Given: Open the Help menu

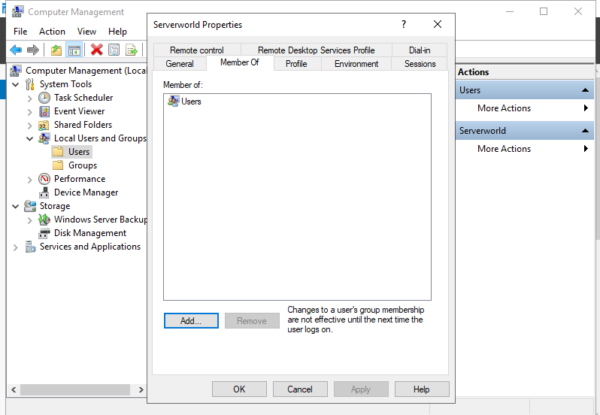Looking at the screenshot, I should (117, 31).
